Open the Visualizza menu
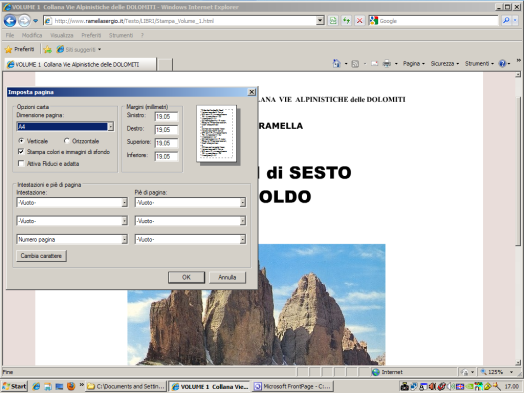This screenshot has width=524, height=393. click(x=62, y=35)
